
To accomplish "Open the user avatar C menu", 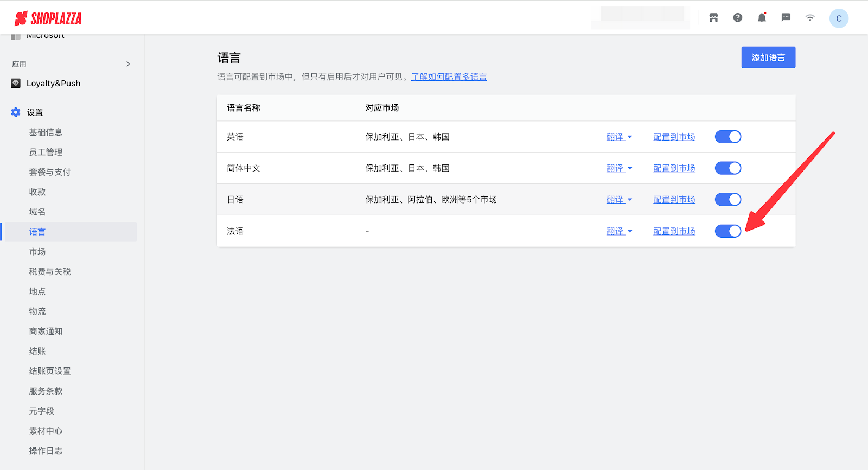I will 839,18.
